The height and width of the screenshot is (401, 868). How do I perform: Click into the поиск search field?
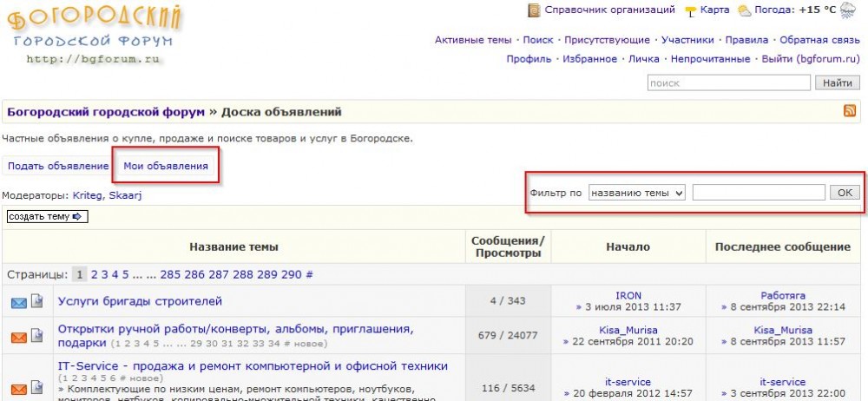[x=729, y=83]
